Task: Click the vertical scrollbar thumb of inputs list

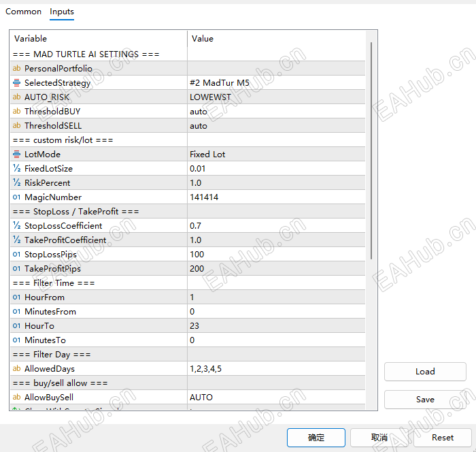Action: coord(371,150)
